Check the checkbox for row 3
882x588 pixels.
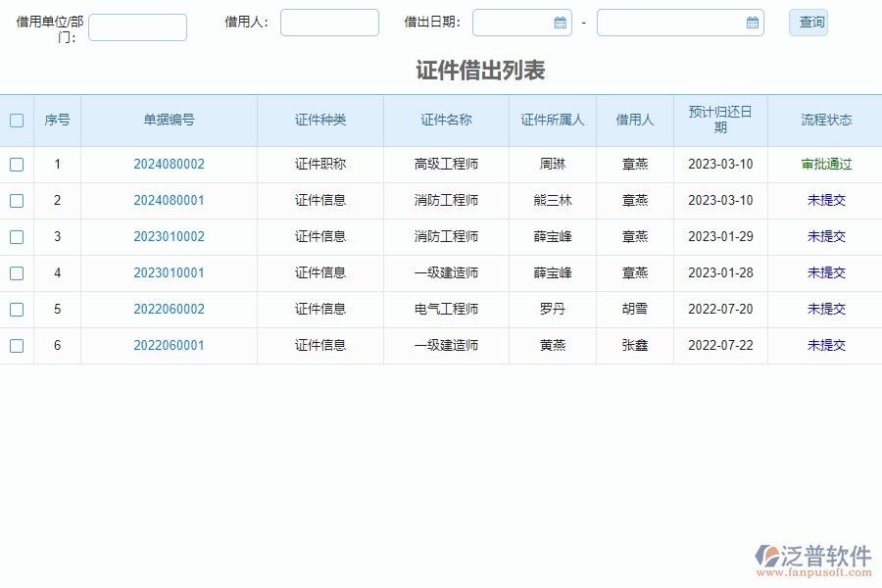(x=17, y=237)
